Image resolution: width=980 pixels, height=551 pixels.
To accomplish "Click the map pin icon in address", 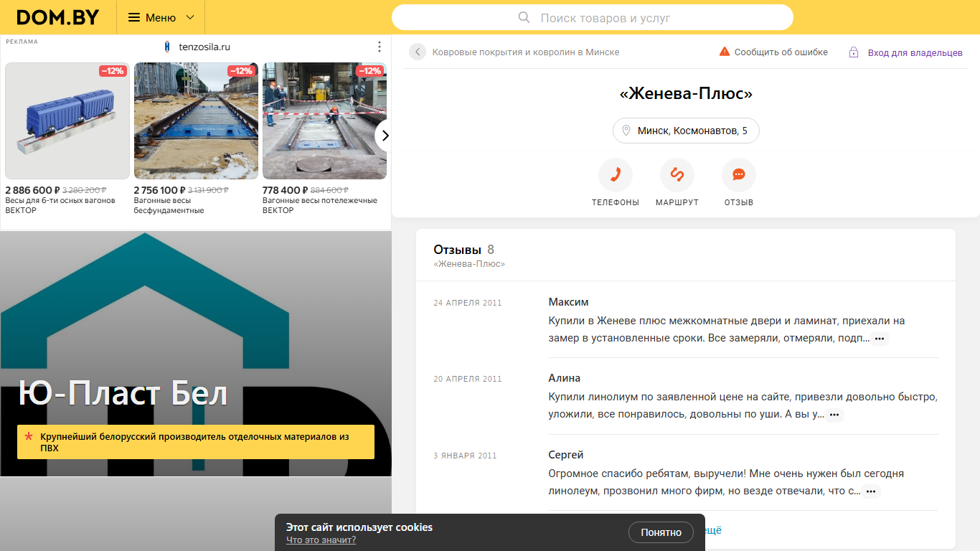I will (x=626, y=131).
